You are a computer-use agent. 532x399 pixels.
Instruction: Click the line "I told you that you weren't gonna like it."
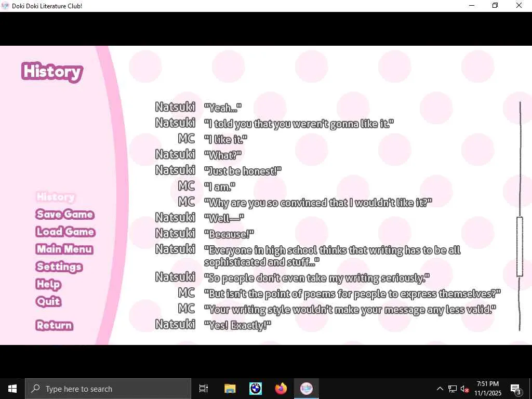299,124
